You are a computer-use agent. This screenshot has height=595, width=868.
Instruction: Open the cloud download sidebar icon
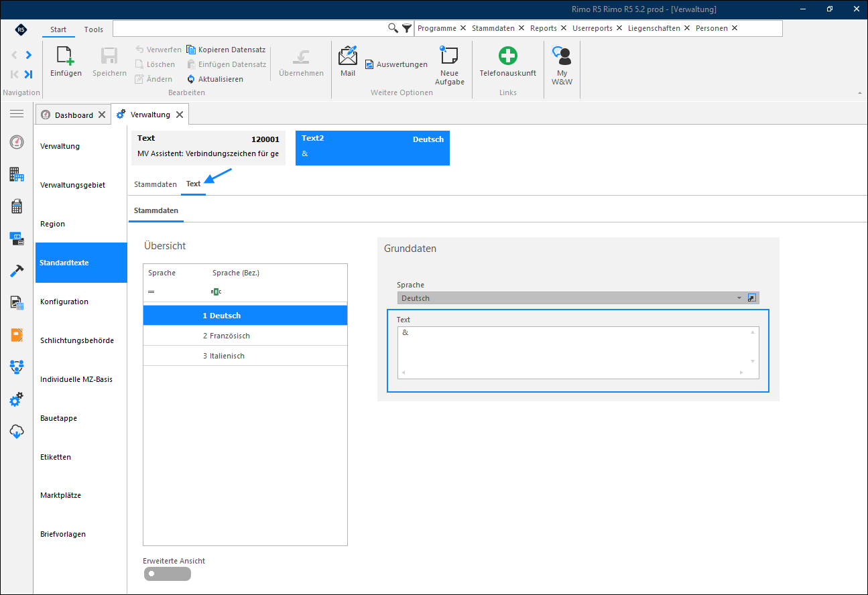(17, 432)
